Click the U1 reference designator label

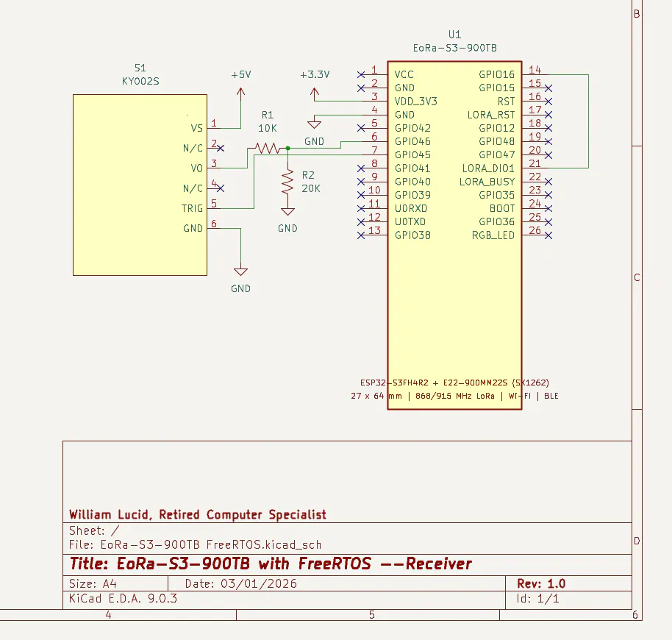(454, 35)
